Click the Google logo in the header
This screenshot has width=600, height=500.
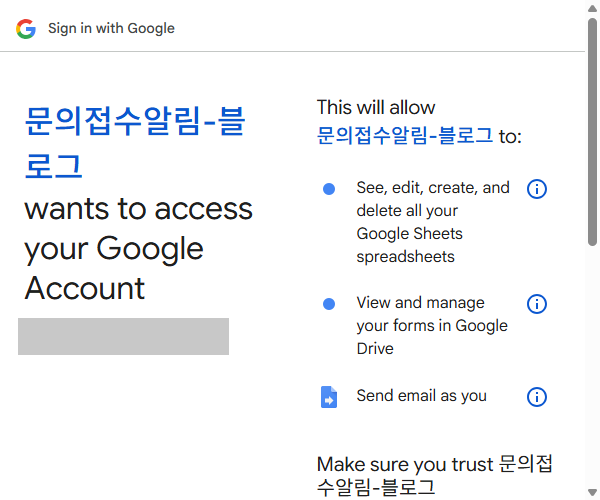point(26,29)
